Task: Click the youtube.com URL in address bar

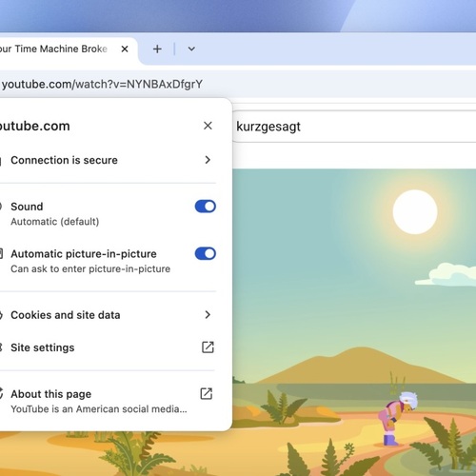Action: pos(102,84)
